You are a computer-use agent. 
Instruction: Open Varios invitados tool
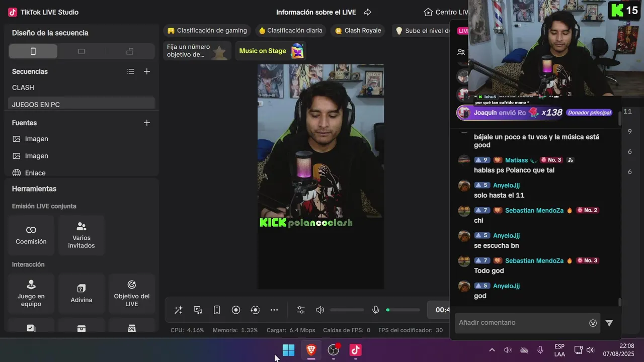point(82,235)
